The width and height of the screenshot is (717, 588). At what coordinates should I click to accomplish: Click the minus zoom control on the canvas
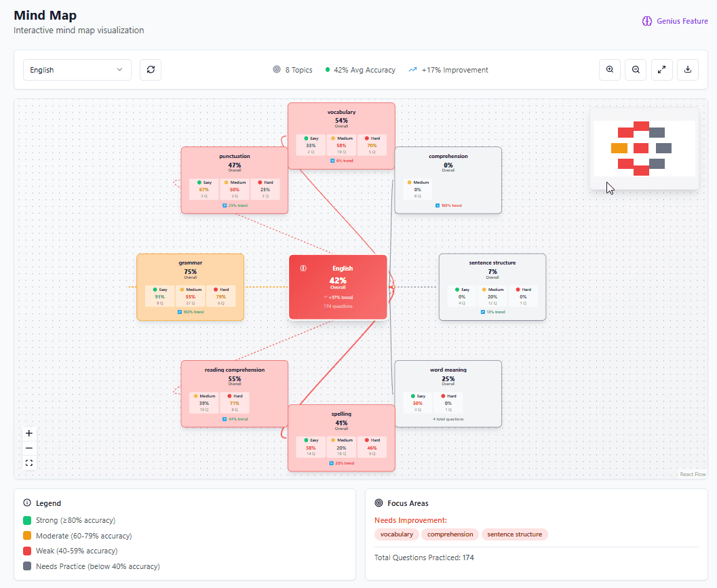coord(28,448)
